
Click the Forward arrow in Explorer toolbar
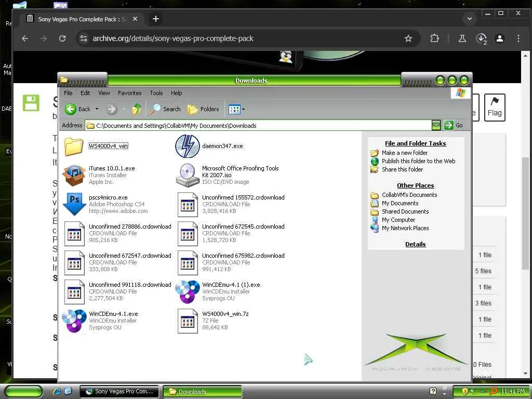tap(111, 109)
